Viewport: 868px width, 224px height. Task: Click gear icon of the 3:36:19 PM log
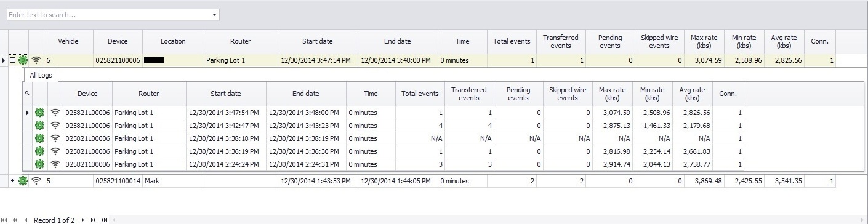pos(40,151)
